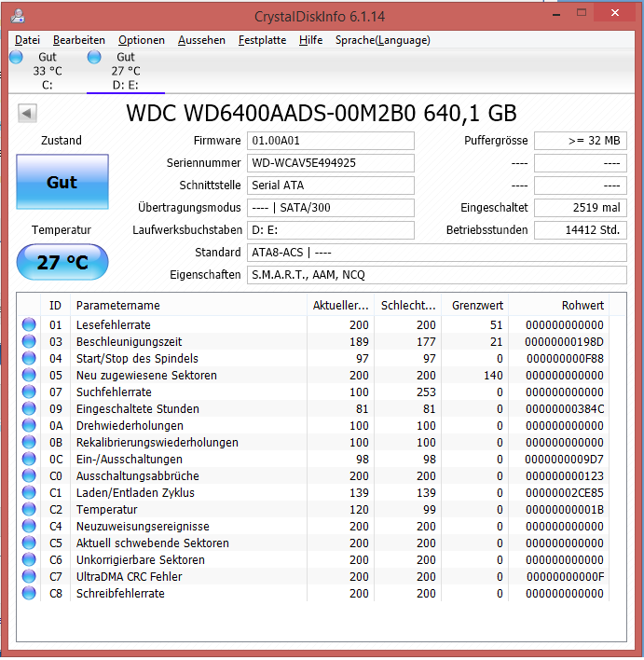
Task: Click the big Gut health status button
Action: pos(62,182)
